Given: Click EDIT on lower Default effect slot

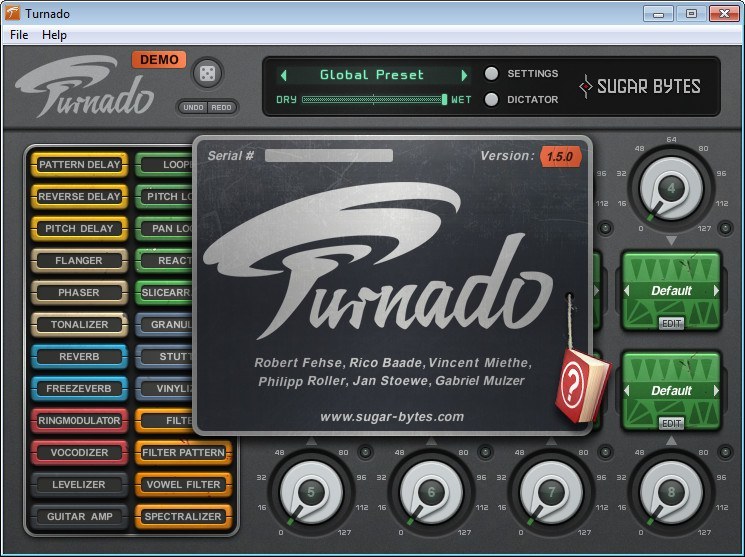Looking at the screenshot, I should (x=671, y=423).
